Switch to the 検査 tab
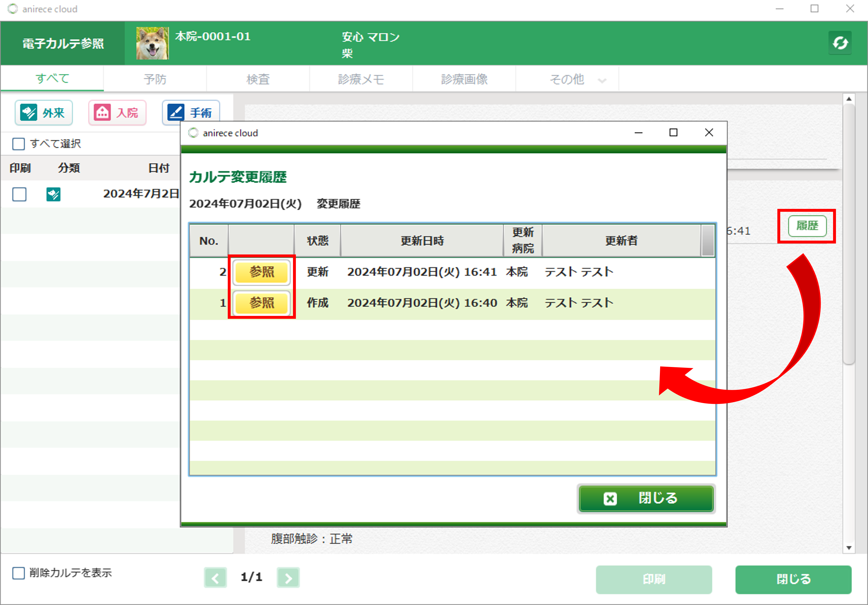868x605 pixels. 258,79
